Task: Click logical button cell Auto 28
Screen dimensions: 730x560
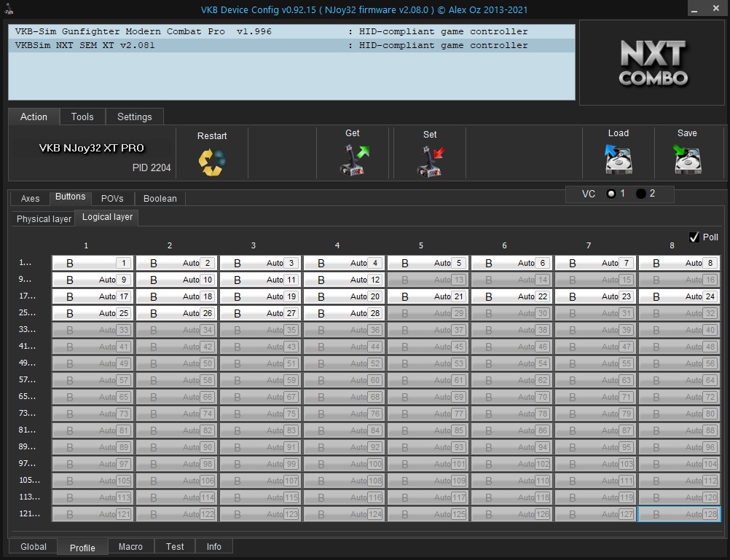Action: pos(344,313)
